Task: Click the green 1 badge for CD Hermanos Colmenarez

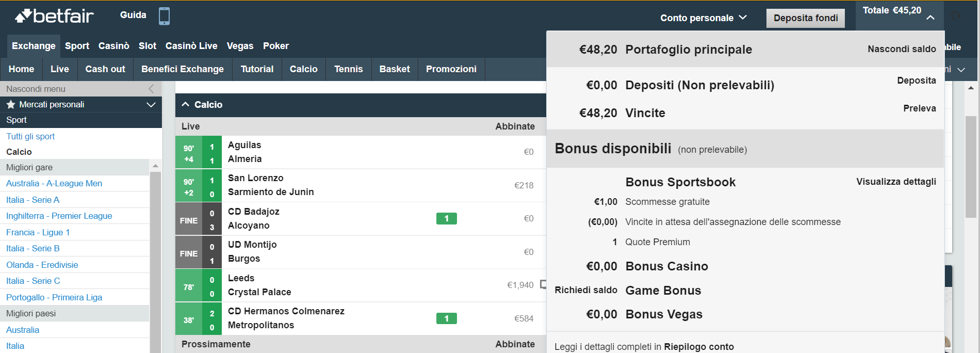Action: tap(447, 318)
